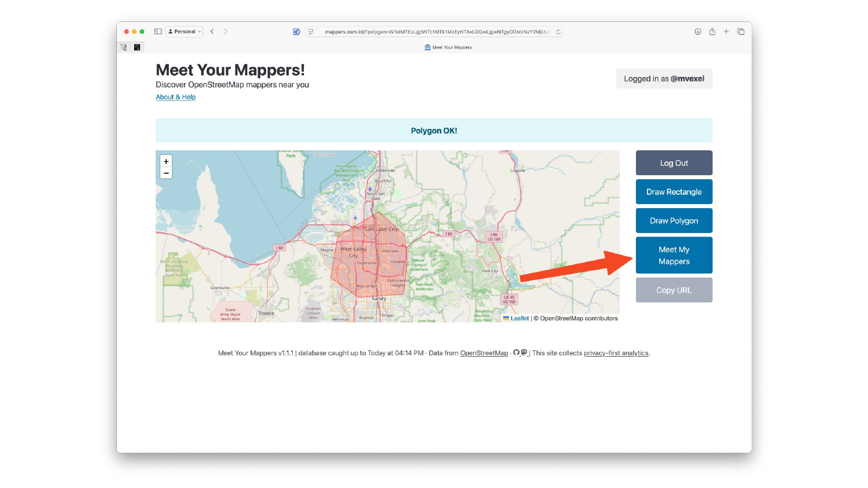Click the Park City label on the map
This screenshot has height=488, width=868.
tap(490, 271)
